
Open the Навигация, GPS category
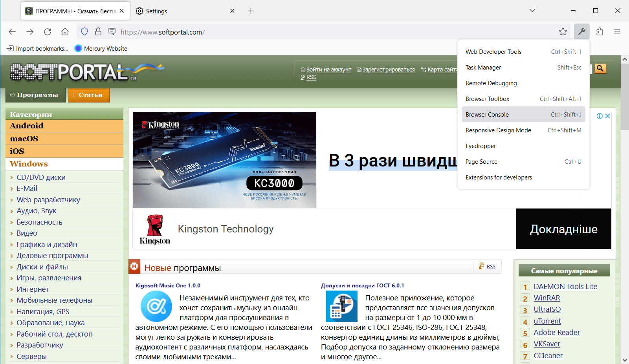[x=43, y=312]
